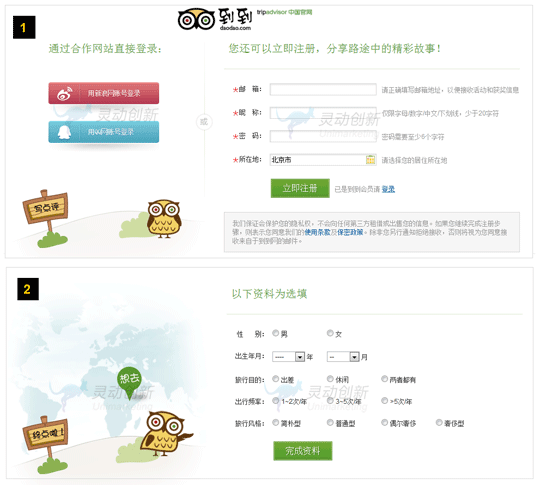Screen dimensions: 540x485
Task: Click the 轻点哦 wooden signpost
Action: [45, 435]
